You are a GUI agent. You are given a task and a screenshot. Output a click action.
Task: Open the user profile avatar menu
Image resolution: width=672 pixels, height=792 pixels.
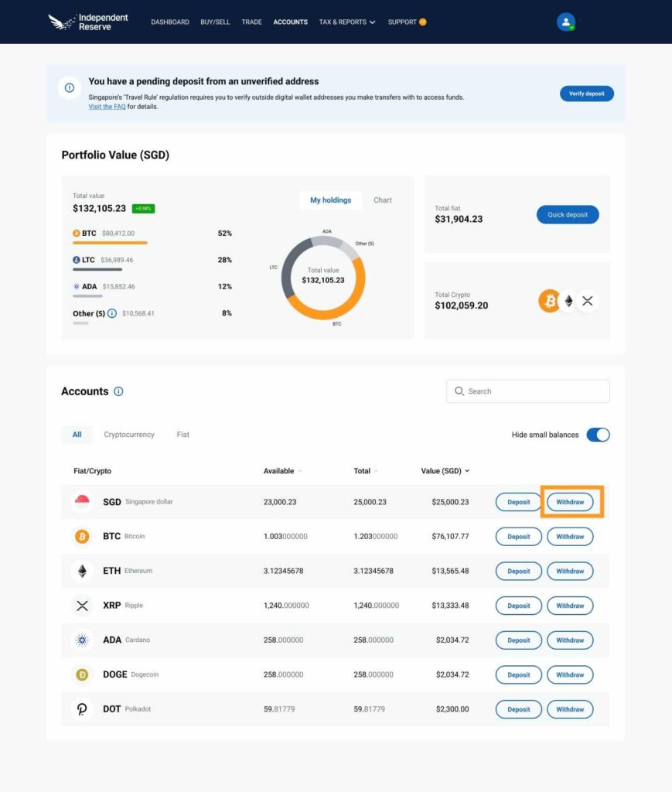pyautogui.click(x=567, y=22)
